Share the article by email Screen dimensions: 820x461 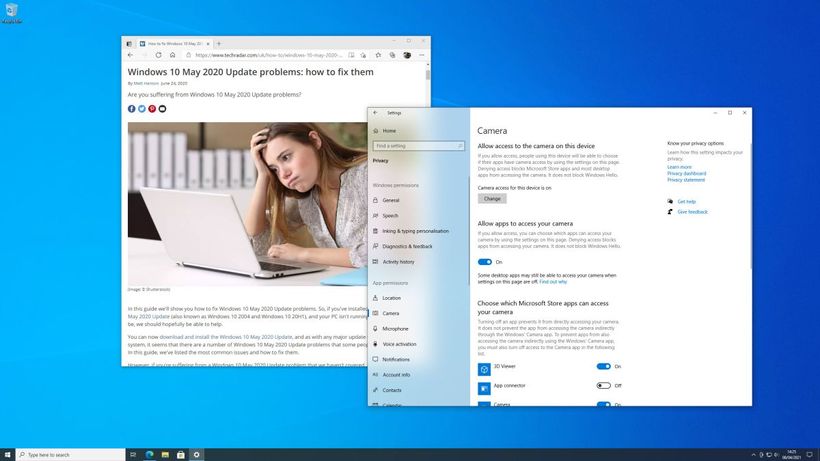tap(162, 109)
